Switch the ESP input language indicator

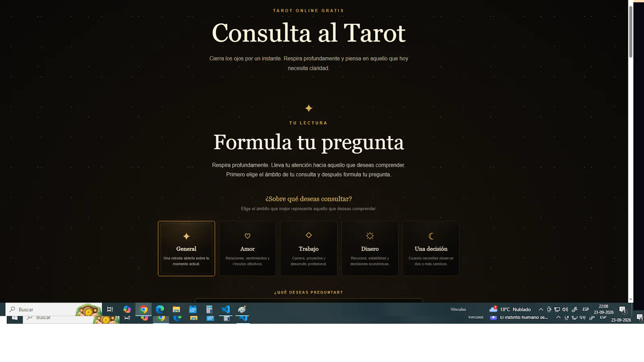click(x=586, y=309)
